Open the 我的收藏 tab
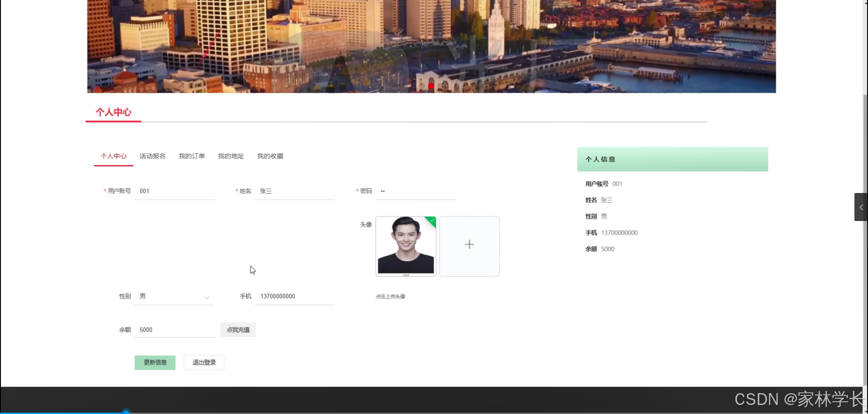This screenshot has width=868, height=414. 270,156
